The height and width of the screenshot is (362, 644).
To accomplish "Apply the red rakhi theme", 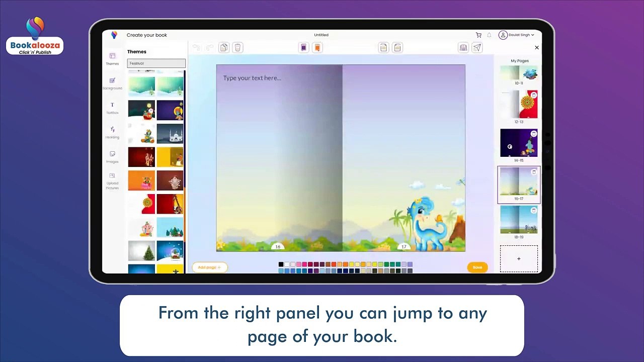I will tap(141, 204).
